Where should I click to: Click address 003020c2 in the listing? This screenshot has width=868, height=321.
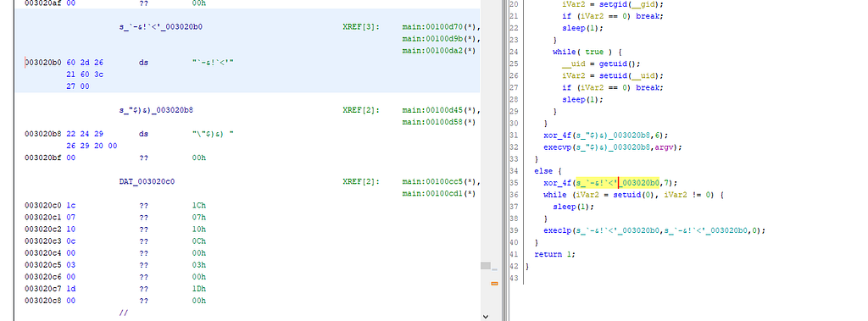tap(43, 230)
